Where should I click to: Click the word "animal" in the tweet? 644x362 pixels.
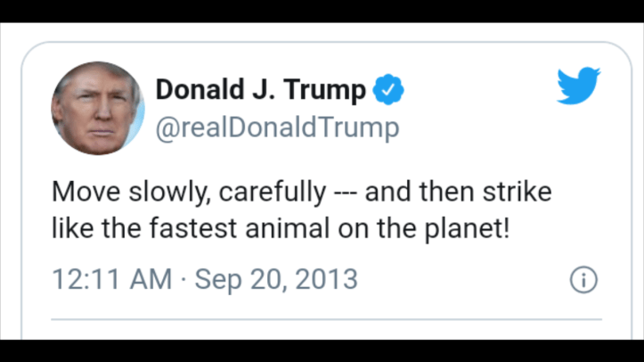[x=296, y=228]
